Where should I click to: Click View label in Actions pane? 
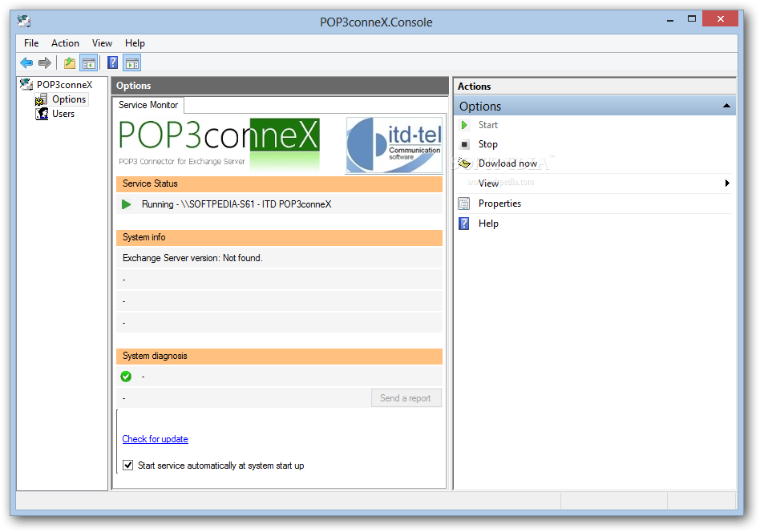pyautogui.click(x=488, y=183)
